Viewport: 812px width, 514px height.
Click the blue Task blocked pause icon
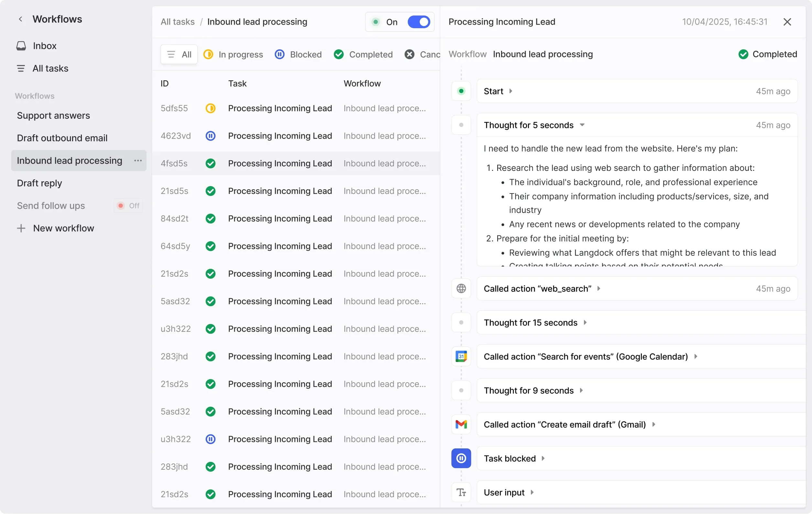click(461, 458)
